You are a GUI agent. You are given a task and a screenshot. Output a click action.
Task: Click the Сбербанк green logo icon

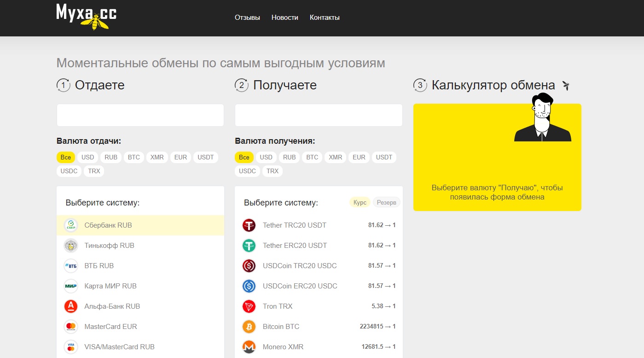click(x=71, y=225)
